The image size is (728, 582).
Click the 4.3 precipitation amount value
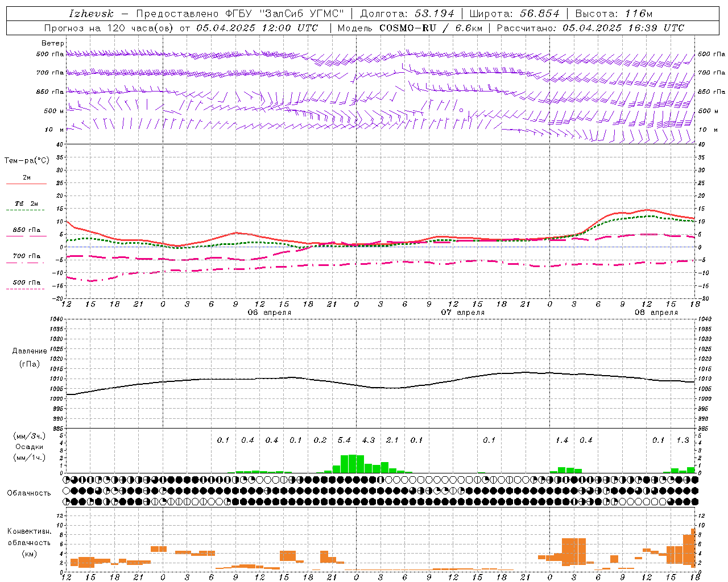369,440
